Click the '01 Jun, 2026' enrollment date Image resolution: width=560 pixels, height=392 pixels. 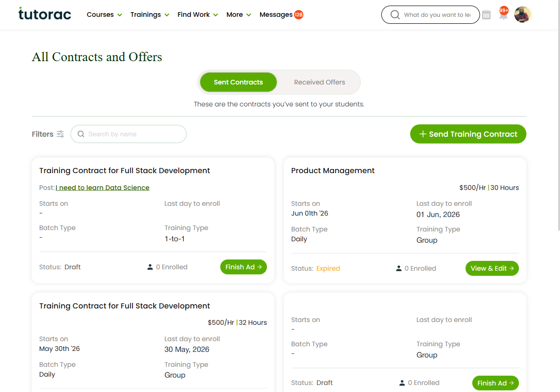click(x=438, y=215)
